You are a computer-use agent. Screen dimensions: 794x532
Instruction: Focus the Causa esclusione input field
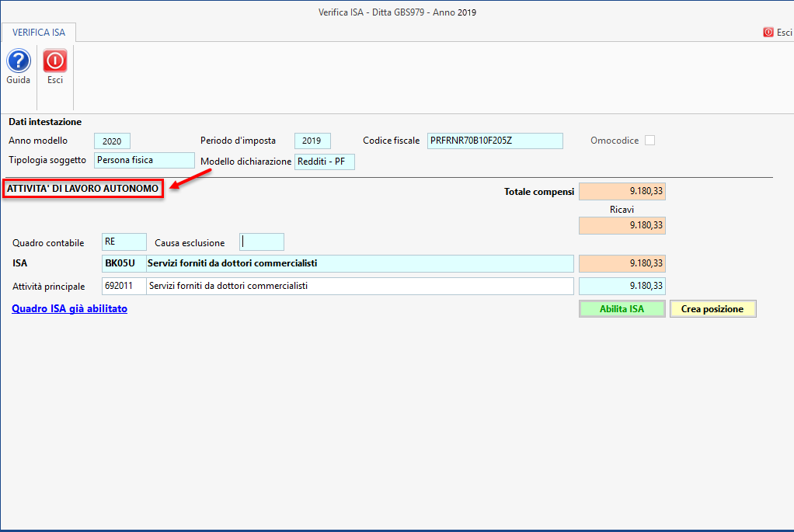[261, 242]
